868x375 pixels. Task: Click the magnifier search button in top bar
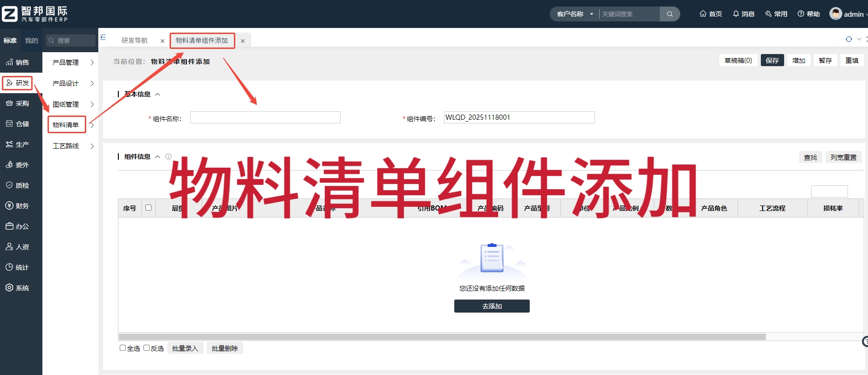click(670, 14)
